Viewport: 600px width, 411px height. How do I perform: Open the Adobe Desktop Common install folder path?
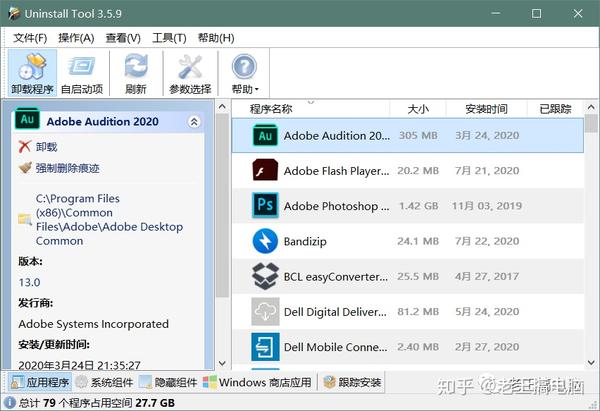(x=109, y=220)
